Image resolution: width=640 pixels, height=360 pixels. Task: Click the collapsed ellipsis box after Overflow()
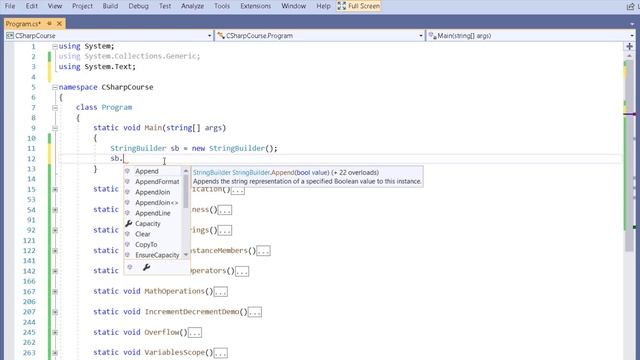click(195, 333)
